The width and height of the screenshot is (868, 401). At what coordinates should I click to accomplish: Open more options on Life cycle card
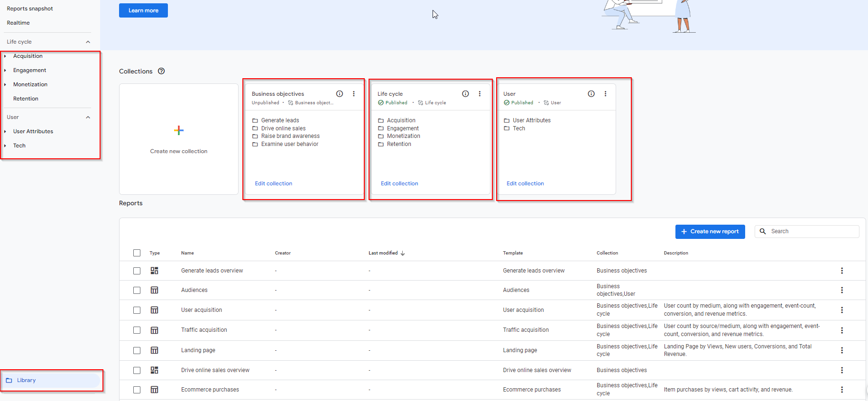pos(480,94)
